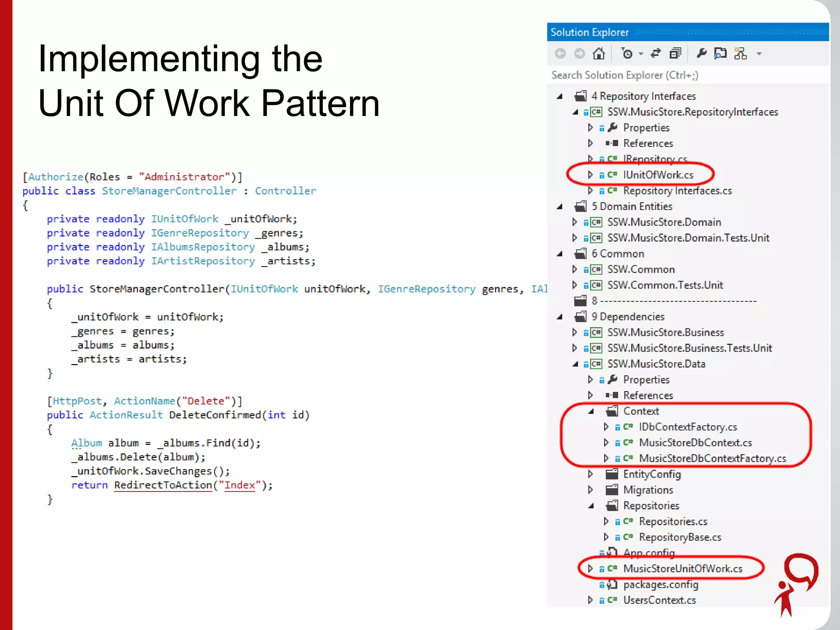Collapse the Context folder
The height and width of the screenshot is (630, 840).
(x=591, y=412)
